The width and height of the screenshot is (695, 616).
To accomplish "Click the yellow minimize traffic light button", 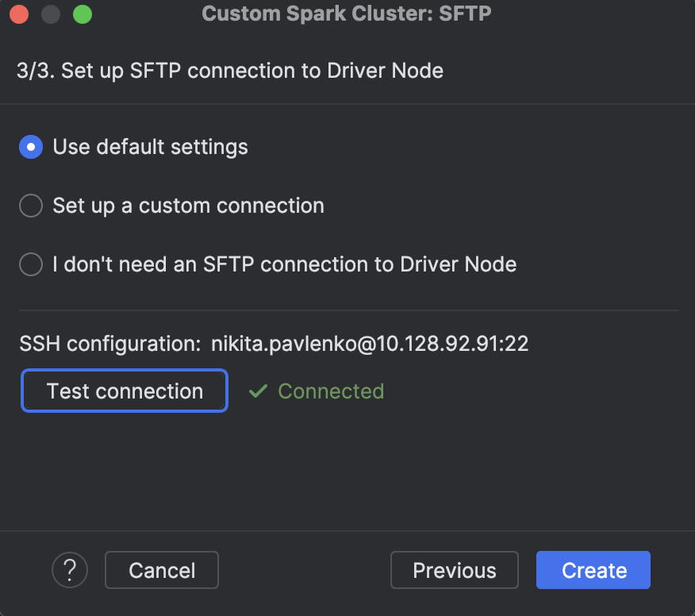I will tap(50, 13).
